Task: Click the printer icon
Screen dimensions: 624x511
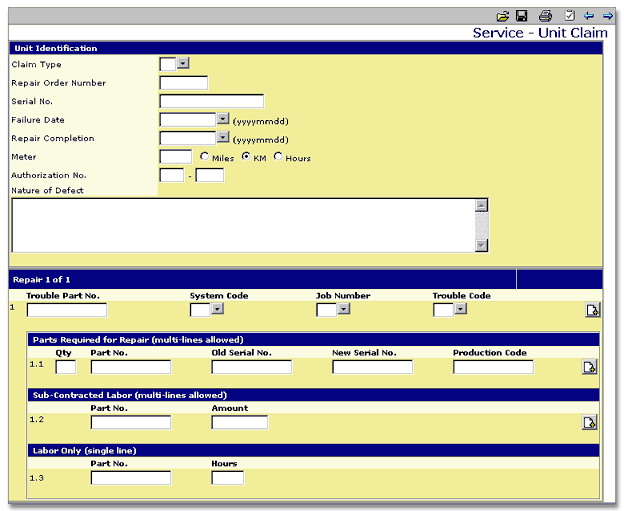Action: coord(545,16)
